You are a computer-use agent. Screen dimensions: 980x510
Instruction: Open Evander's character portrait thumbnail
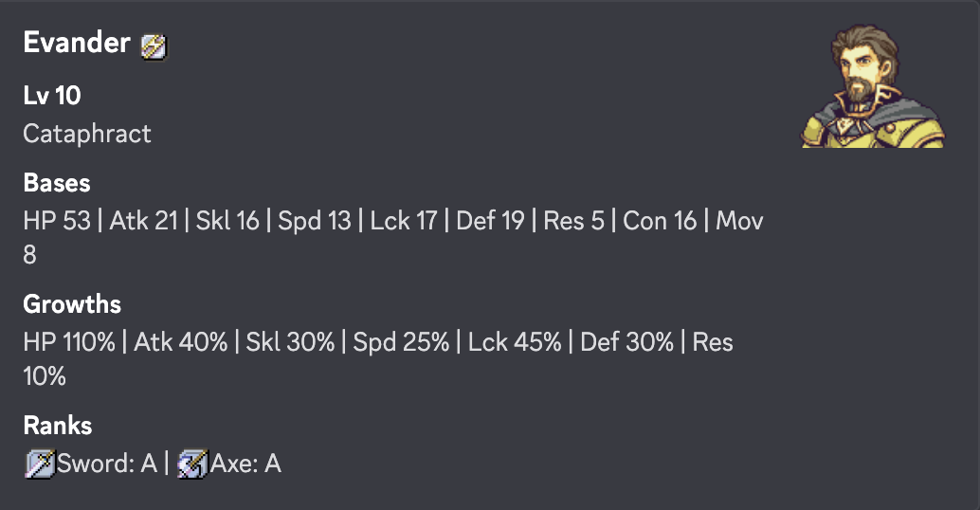(x=873, y=87)
